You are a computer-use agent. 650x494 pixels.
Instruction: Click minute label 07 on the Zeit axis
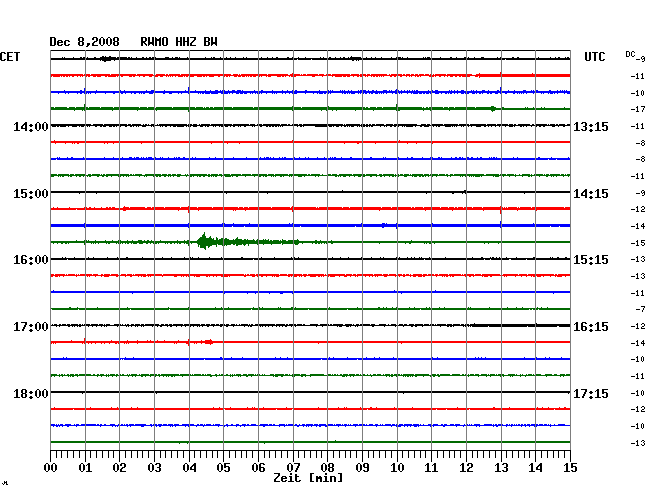pos(293,468)
